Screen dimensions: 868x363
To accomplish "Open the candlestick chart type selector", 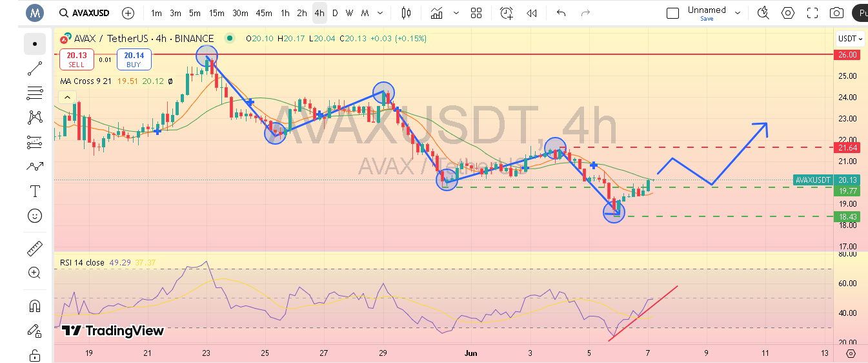I will (406, 13).
